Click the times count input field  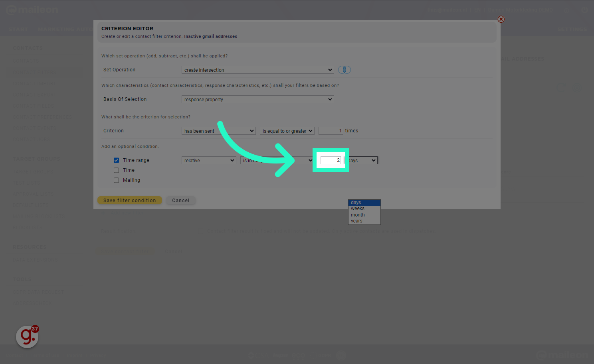[331, 131]
